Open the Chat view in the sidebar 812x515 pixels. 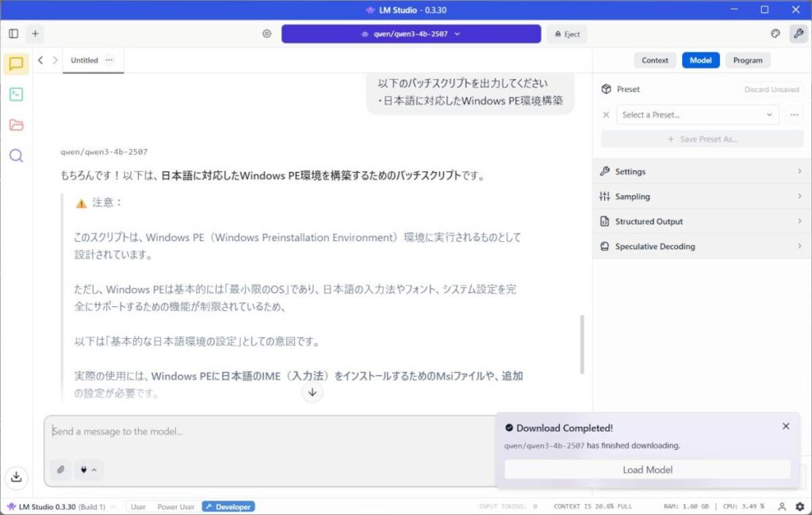click(16, 64)
